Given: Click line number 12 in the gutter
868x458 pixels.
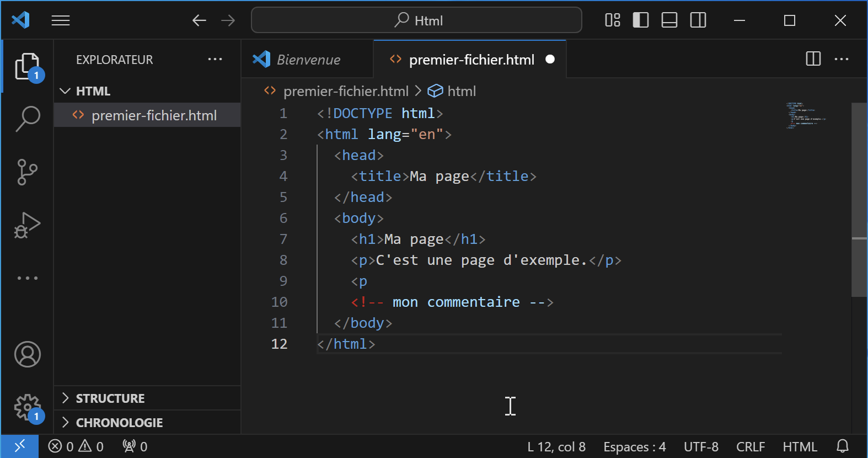Looking at the screenshot, I should [280, 344].
